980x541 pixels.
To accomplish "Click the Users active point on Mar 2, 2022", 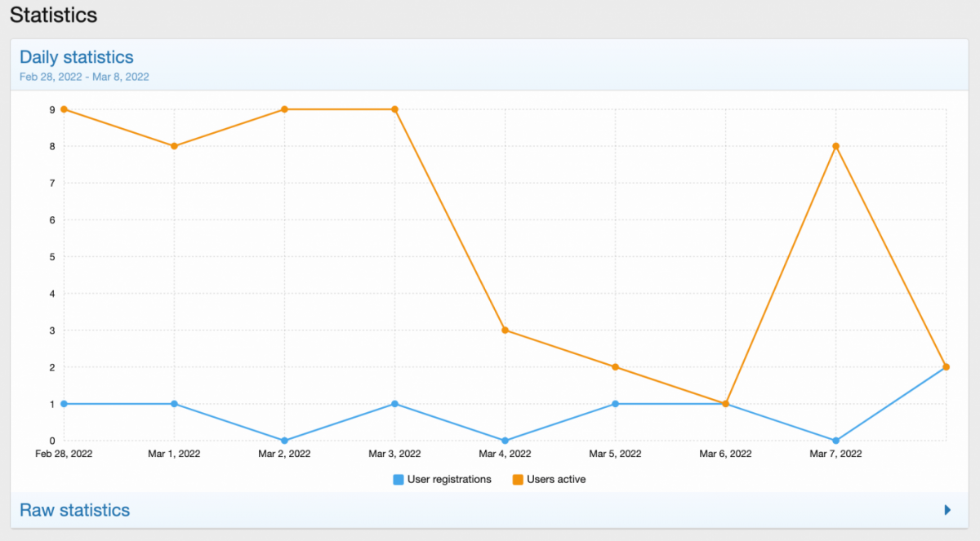I will pyautogui.click(x=284, y=109).
